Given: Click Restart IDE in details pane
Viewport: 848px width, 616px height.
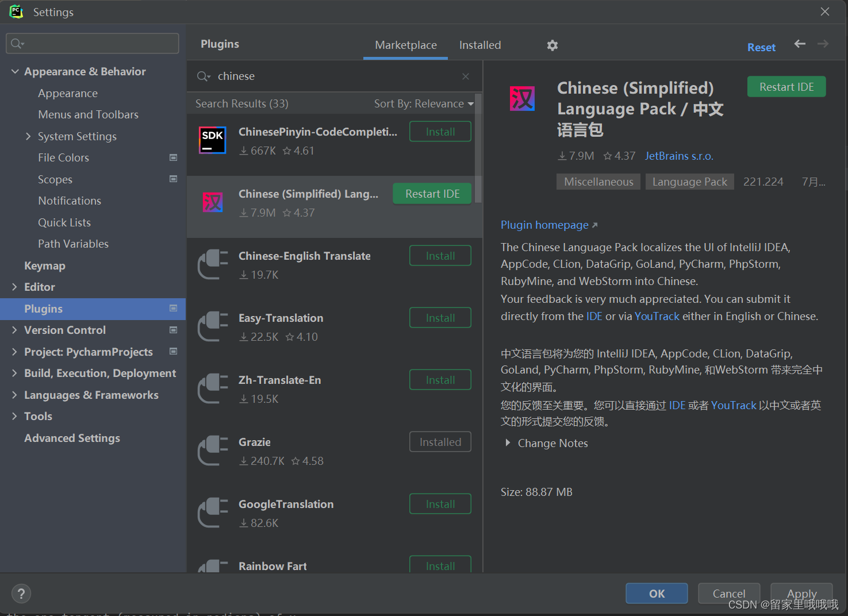Looking at the screenshot, I should click(x=786, y=87).
